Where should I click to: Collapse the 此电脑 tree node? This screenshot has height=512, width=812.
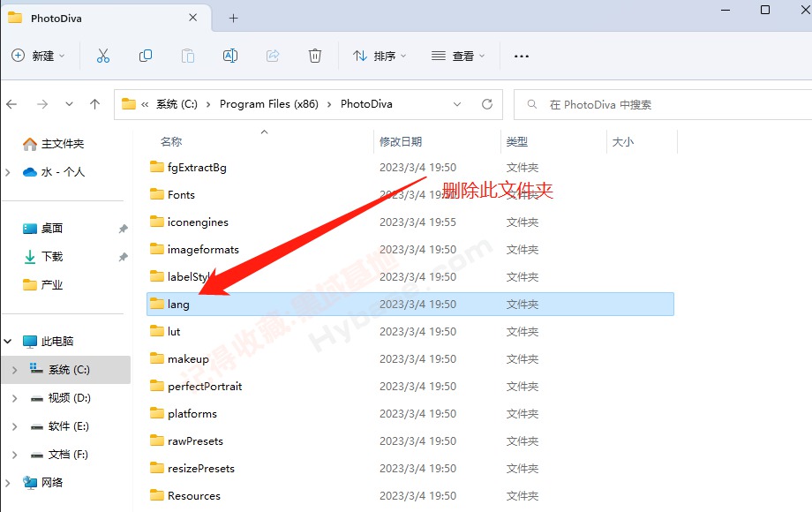click(8, 341)
